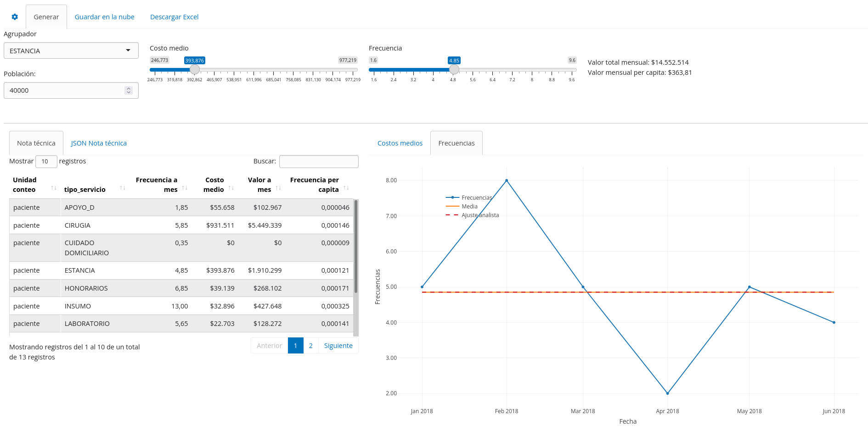Sort by Valor a mes column arrows

pyautogui.click(x=278, y=188)
